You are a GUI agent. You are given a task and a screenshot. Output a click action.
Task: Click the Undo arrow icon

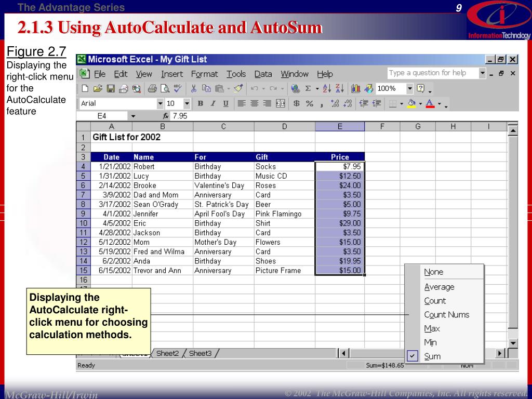255,89
